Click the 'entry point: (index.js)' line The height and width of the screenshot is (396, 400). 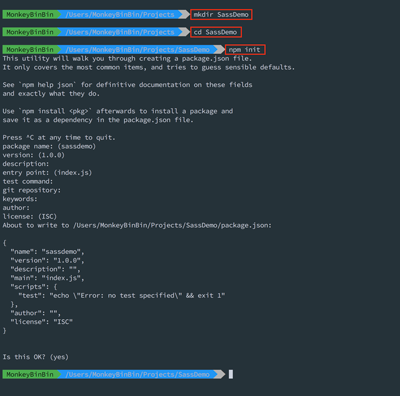[47, 173]
